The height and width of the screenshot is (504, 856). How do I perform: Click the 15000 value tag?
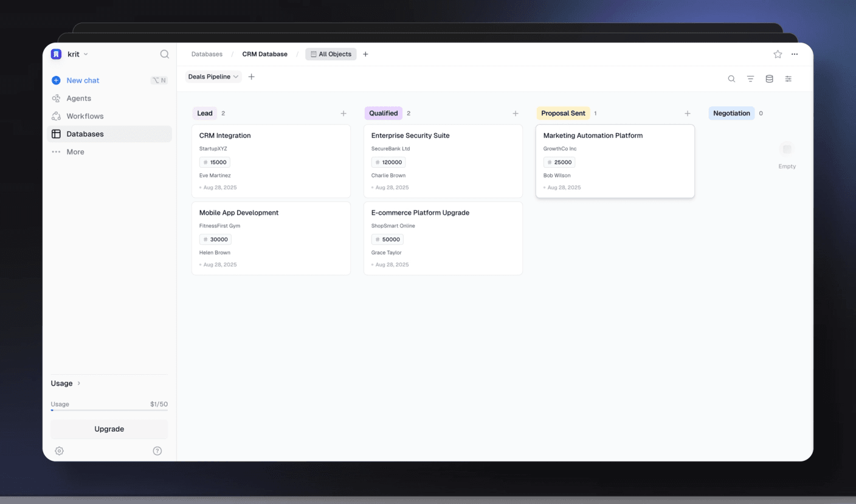[215, 162]
